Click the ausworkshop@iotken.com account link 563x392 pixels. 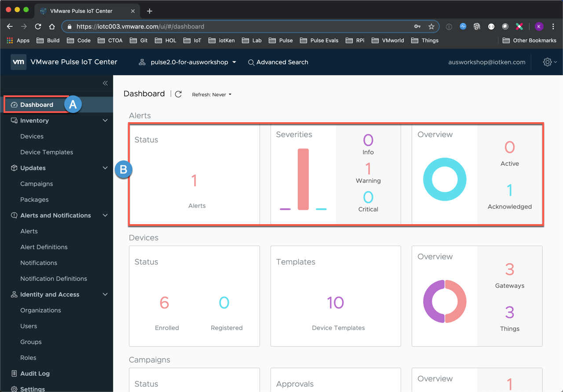pyautogui.click(x=486, y=62)
